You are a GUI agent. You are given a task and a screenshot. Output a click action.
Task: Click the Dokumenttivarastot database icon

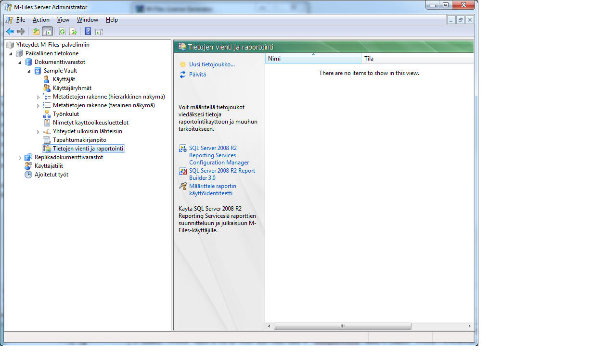click(x=29, y=62)
